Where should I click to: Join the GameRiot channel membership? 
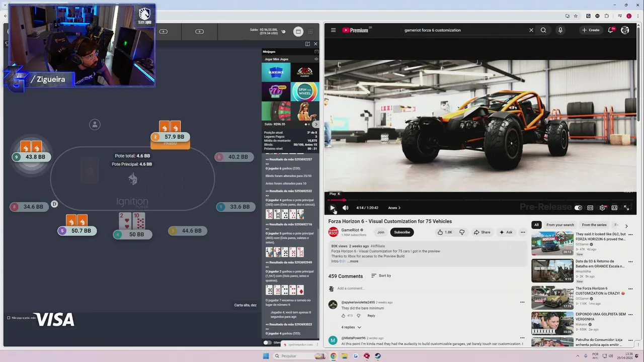click(381, 232)
